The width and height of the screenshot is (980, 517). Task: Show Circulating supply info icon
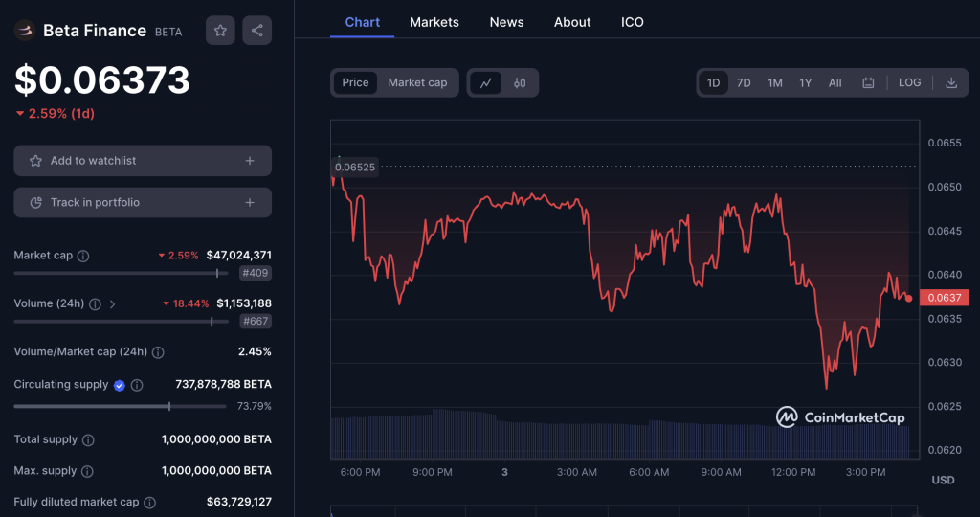(137, 385)
